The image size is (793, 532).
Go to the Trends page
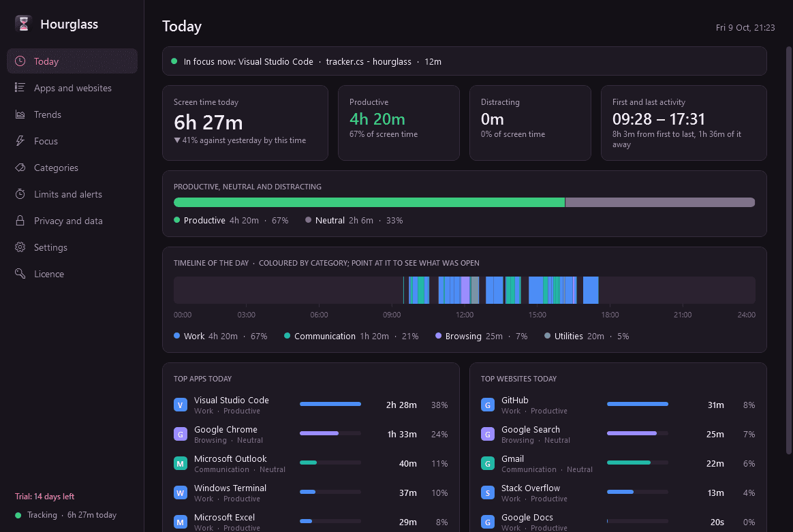pos(72,114)
